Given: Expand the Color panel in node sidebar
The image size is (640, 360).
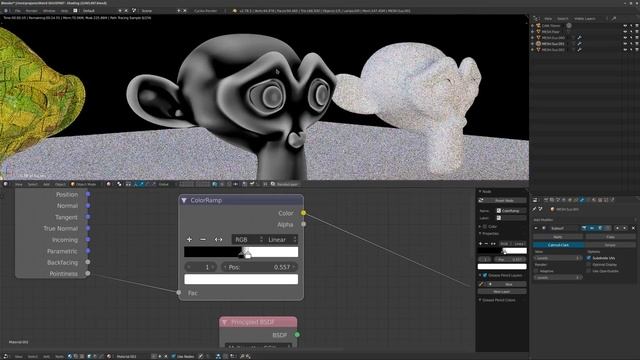Looking at the screenshot, I should pos(480,226).
